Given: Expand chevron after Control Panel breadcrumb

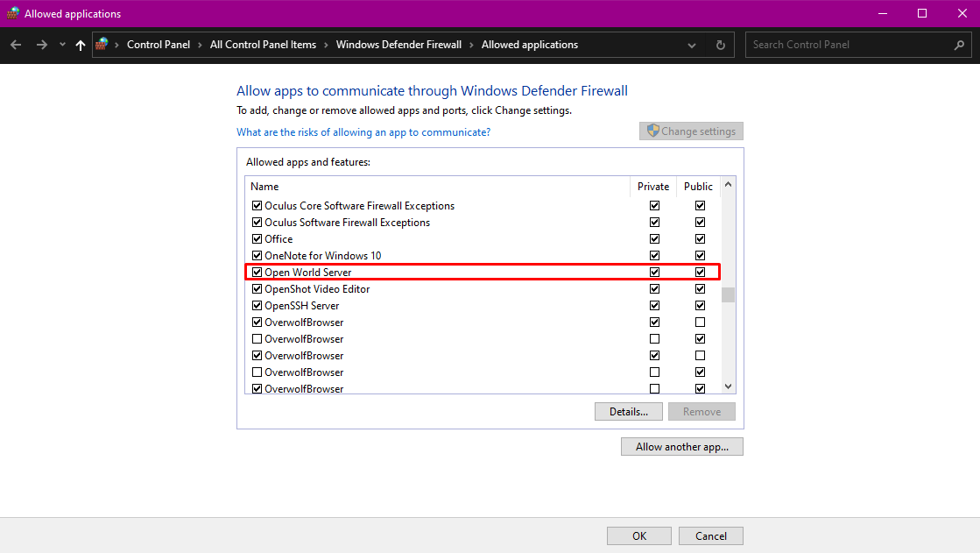Looking at the screenshot, I should point(200,45).
